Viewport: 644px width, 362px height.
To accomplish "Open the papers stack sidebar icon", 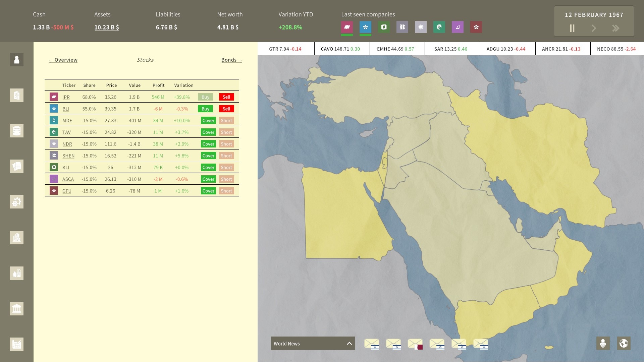I will [x=17, y=166].
